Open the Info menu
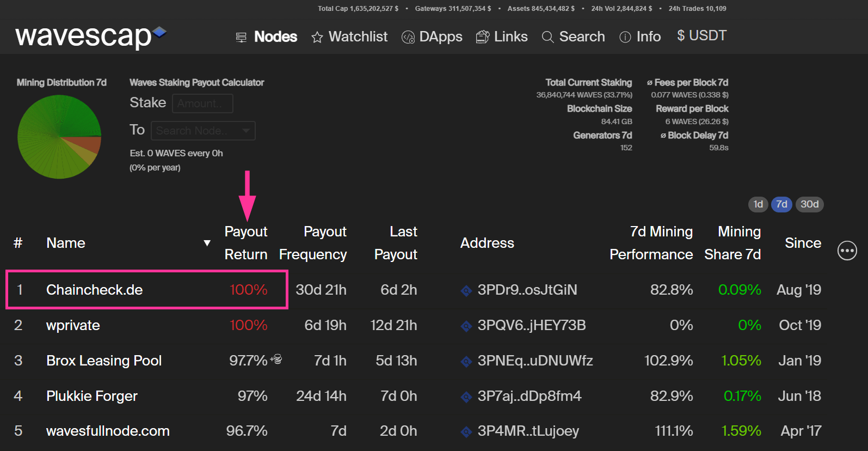Screen dimensions: 868x451 pyautogui.click(x=649, y=36)
